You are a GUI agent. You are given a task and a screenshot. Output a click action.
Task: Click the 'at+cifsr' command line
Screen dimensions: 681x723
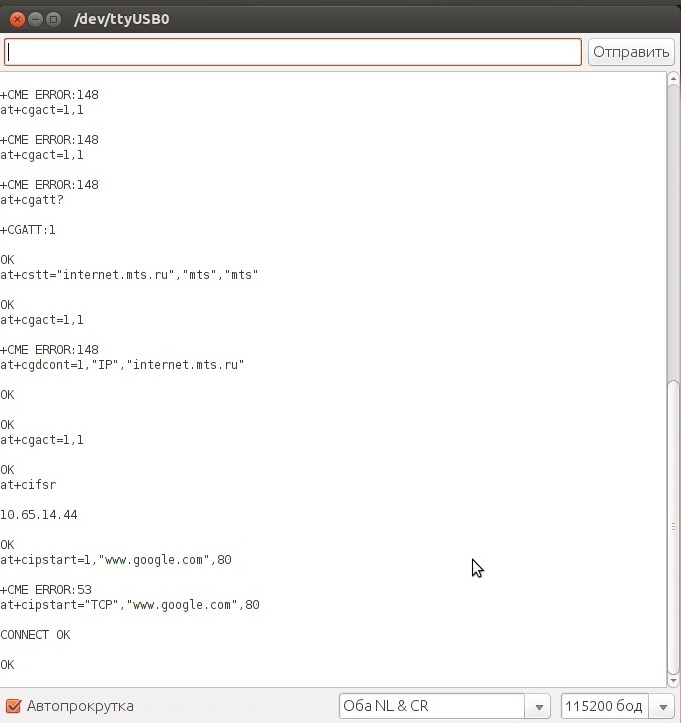point(28,485)
